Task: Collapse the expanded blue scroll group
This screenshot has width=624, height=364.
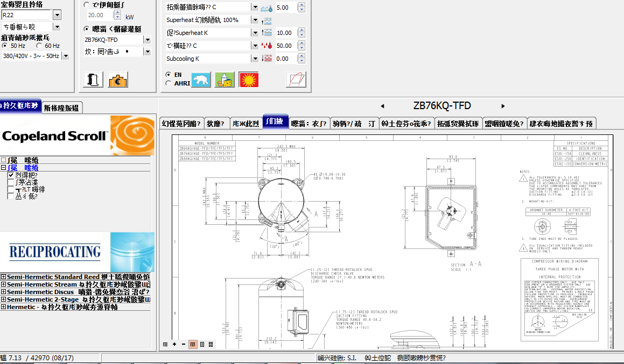Action: (3, 168)
